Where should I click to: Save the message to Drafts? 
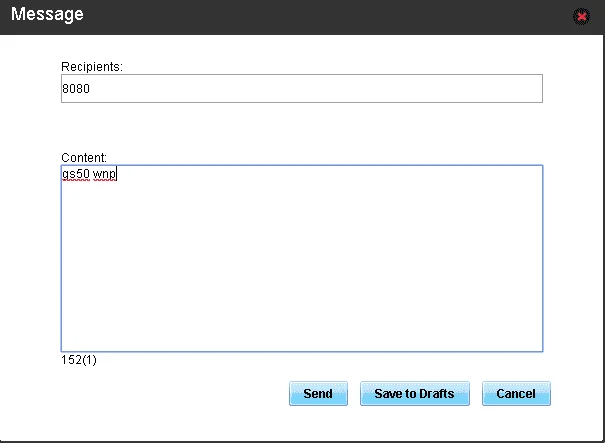coord(415,394)
